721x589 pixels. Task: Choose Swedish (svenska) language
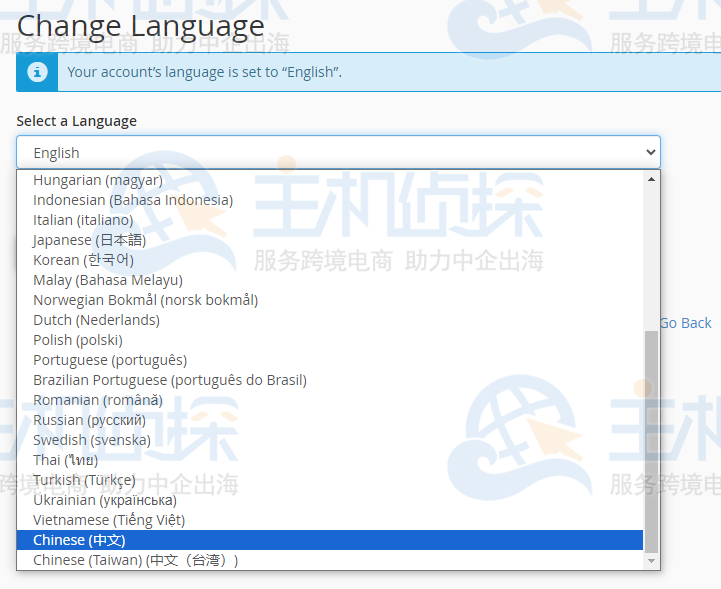click(x=330, y=440)
